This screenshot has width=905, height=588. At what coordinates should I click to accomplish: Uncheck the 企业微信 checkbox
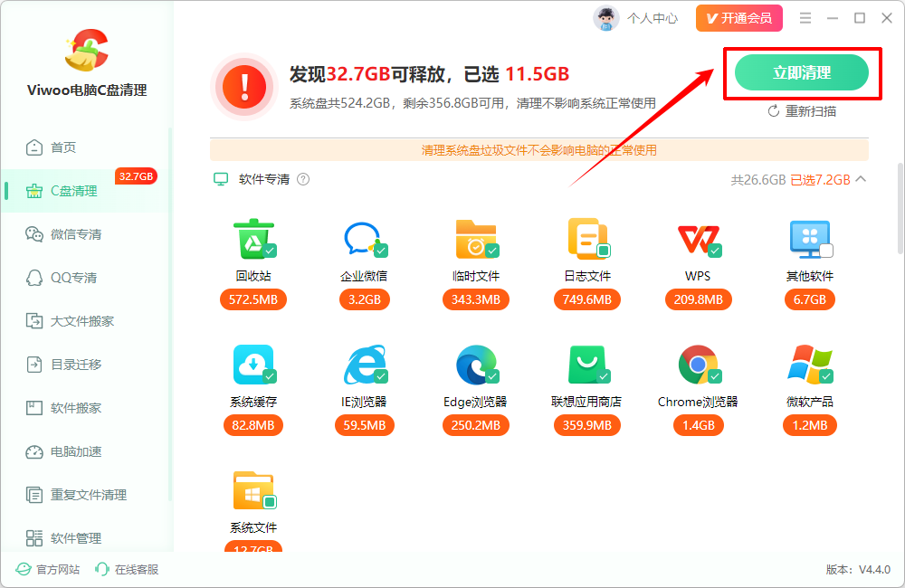pos(381,251)
